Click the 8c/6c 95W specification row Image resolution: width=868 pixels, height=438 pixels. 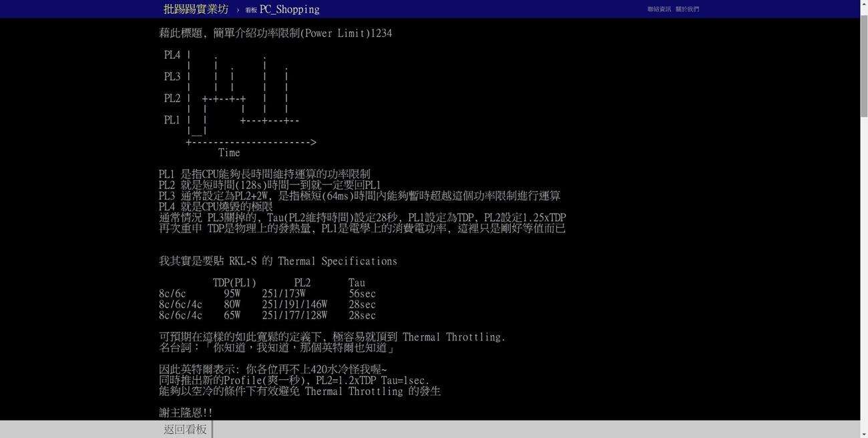(x=267, y=292)
